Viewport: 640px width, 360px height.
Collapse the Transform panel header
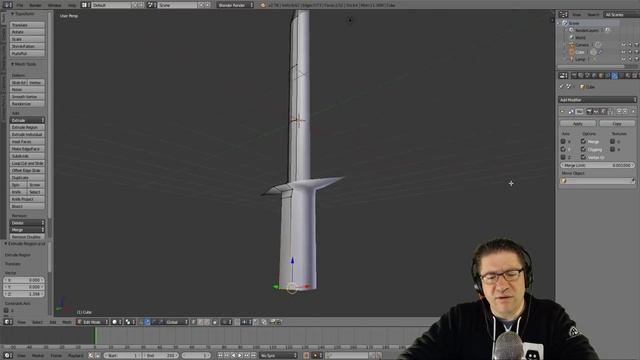(23, 14)
